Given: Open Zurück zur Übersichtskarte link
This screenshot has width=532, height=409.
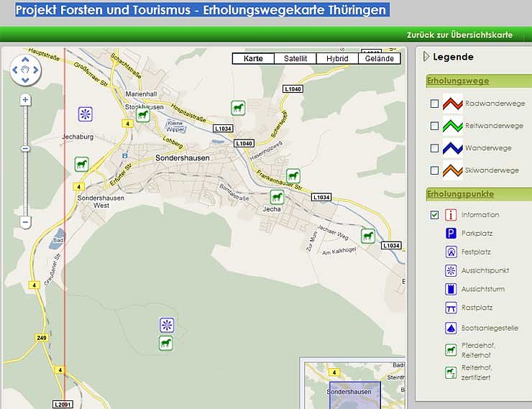Looking at the screenshot, I should click(459, 35).
